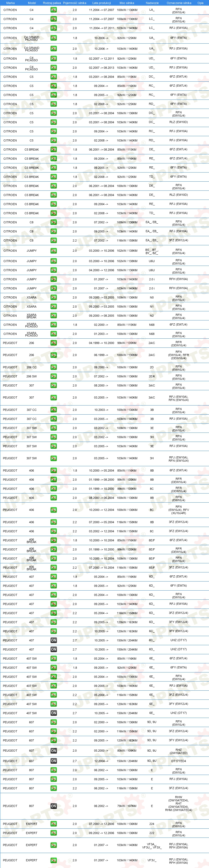Click petrol icon in Jumpy BS_, BT_ row
Viewport: 209px width, 868px height.
53,251
